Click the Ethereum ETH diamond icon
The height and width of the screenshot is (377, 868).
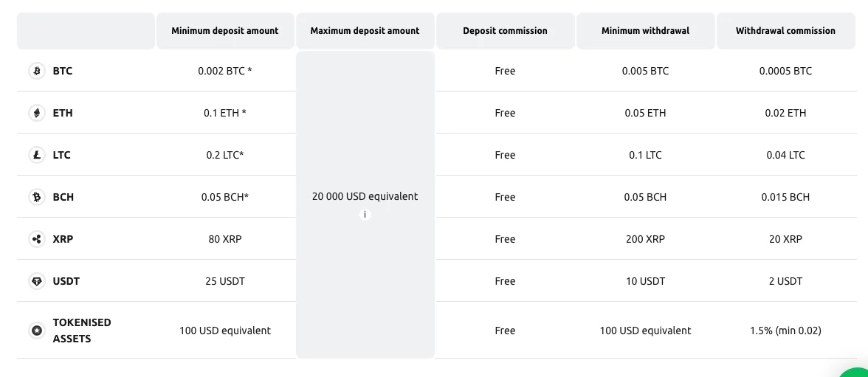click(x=37, y=113)
